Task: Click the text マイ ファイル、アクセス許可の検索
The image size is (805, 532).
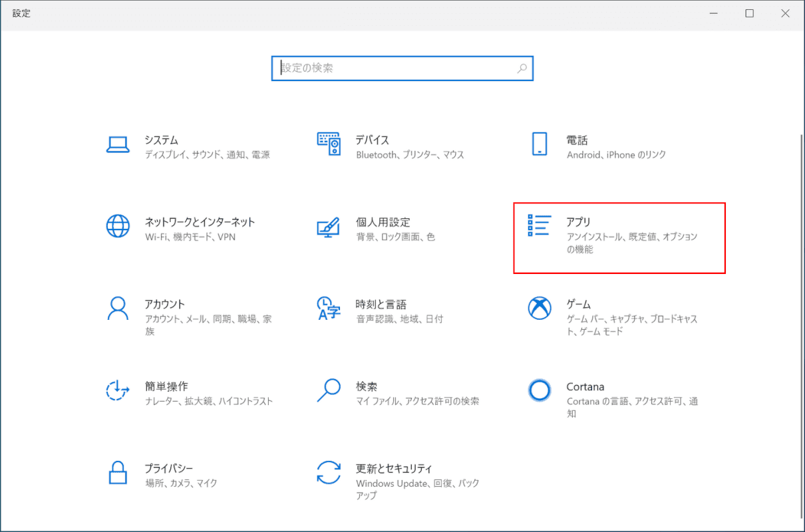Action: (418, 401)
